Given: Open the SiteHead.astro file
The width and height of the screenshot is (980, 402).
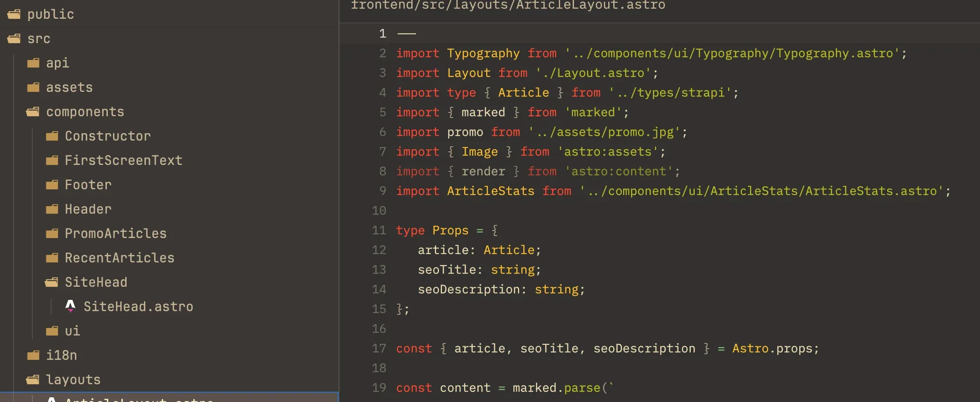Looking at the screenshot, I should point(138,307).
